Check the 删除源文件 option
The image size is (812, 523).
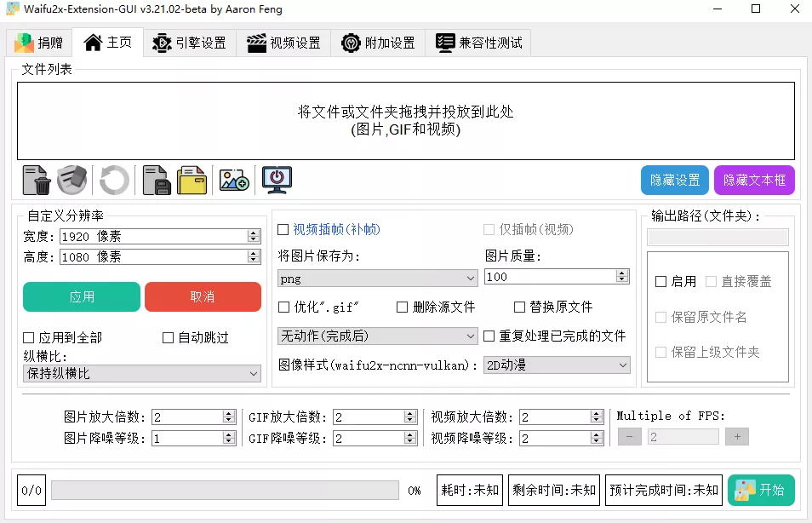point(403,306)
